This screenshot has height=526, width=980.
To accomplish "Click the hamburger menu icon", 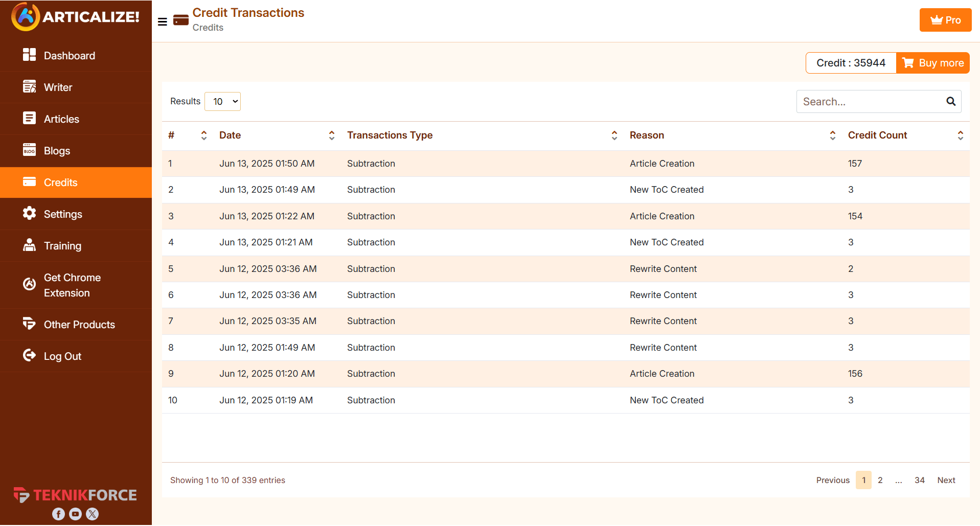I will pyautogui.click(x=163, y=21).
